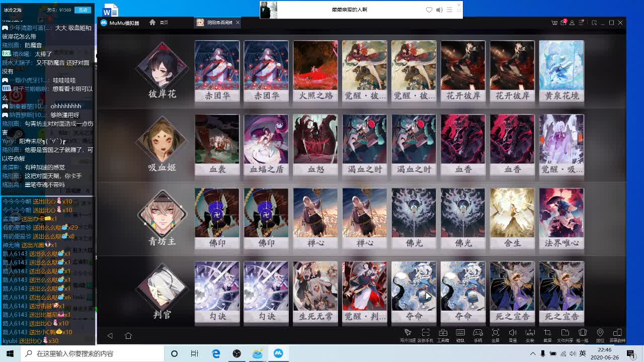Switch the input language indicator 英
The image size is (644, 362).
[x=583, y=353]
